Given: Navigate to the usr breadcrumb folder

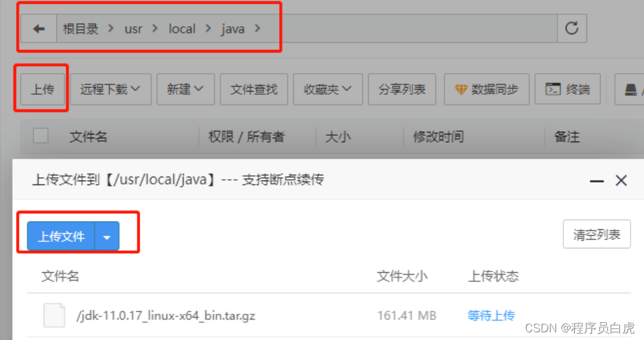Looking at the screenshot, I should click(134, 29).
